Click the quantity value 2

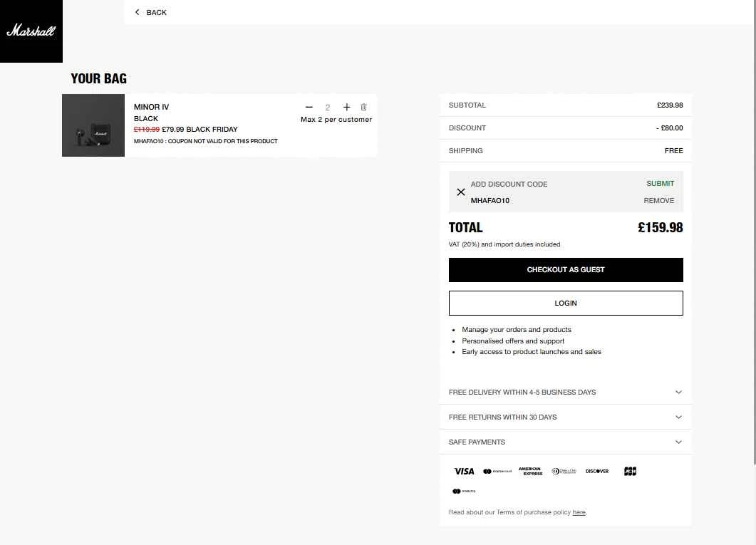click(x=327, y=108)
